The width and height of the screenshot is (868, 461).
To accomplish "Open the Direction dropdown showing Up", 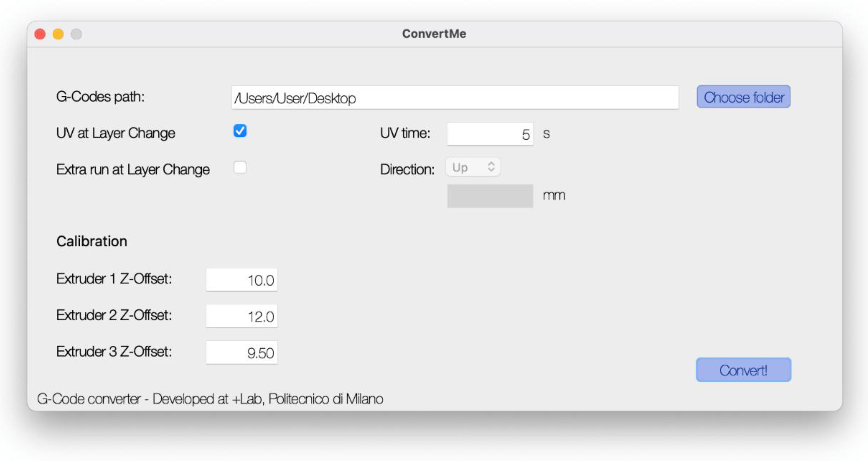I will click(473, 167).
